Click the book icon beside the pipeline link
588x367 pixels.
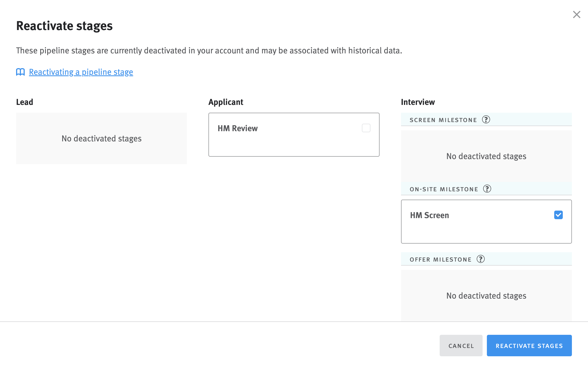point(20,72)
